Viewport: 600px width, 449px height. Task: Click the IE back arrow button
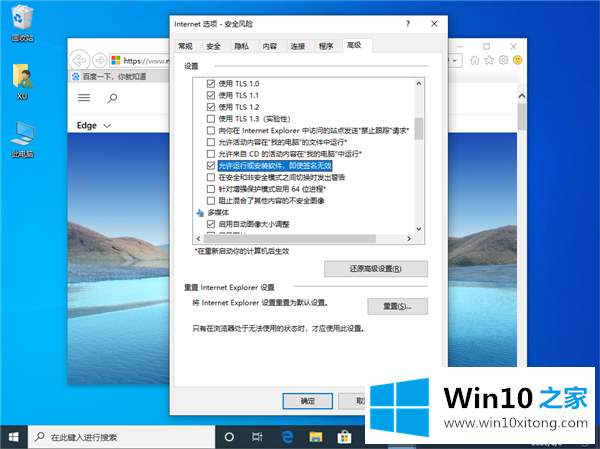pyautogui.click(x=80, y=60)
